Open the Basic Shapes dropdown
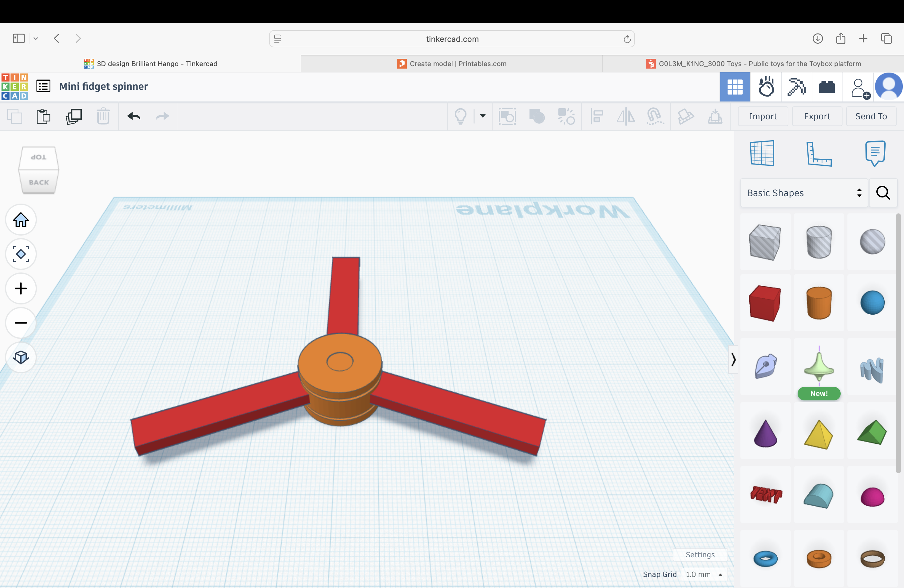Image resolution: width=904 pixels, height=588 pixels. coord(804,193)
